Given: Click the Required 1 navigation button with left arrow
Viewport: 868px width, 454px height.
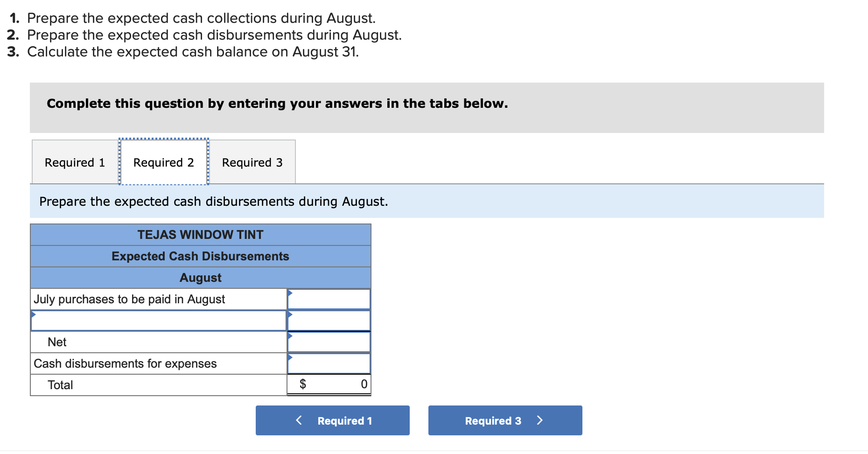Looking at the screenshot, I should click(332, 420).
